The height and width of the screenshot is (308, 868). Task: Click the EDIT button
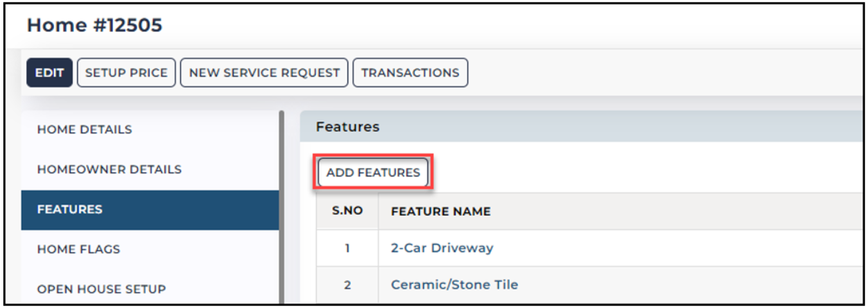click(x=49, y=73)
